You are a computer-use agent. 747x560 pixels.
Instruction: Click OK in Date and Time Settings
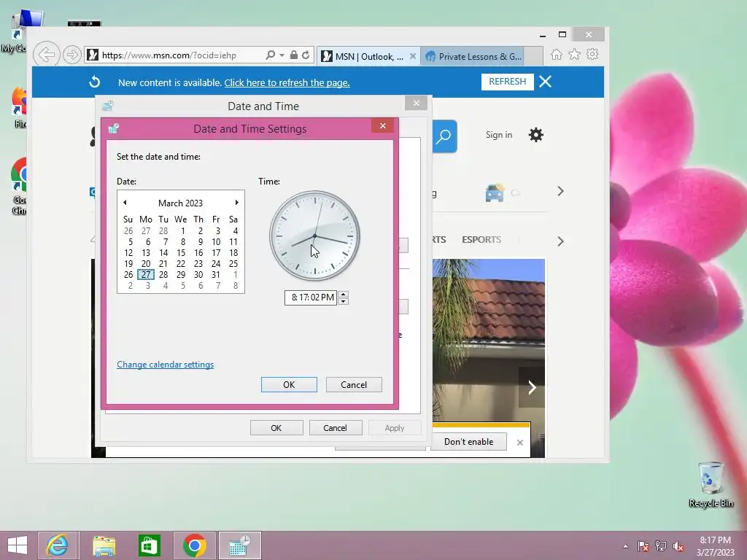[289, 385]
